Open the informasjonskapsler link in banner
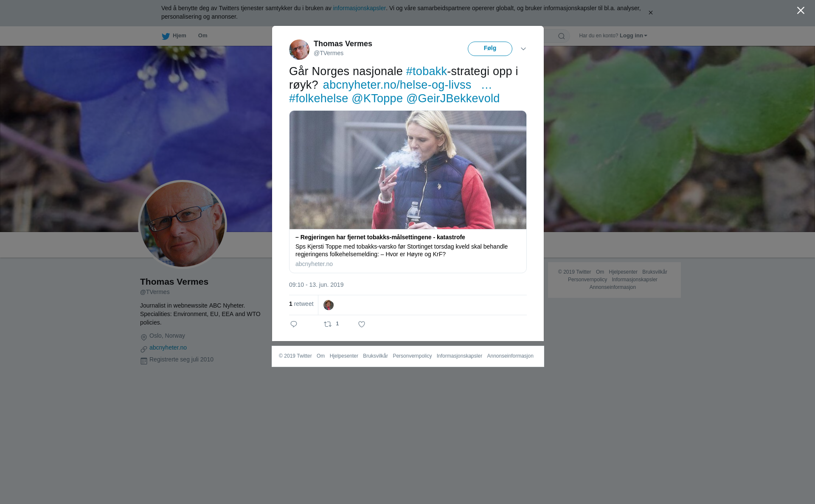Viewport: 815px width, 504px height. 359,8
